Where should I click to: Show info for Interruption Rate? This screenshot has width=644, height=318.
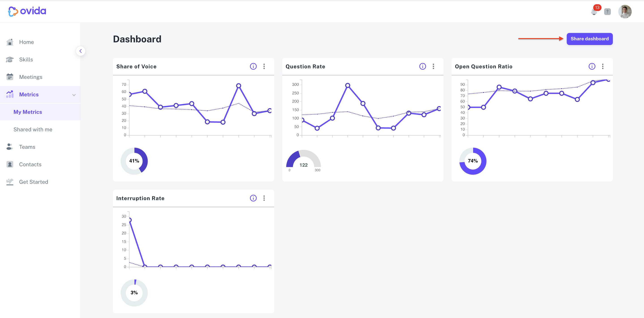(x=253, y=198)
